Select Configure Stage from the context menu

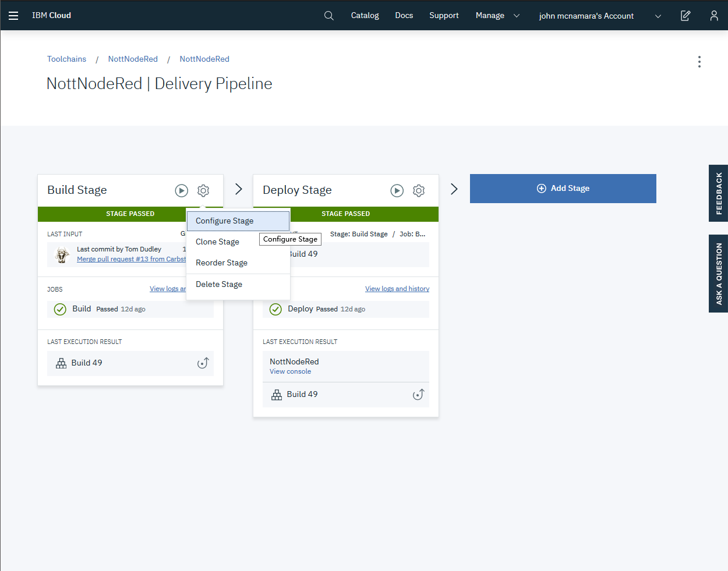pos(225,221)
